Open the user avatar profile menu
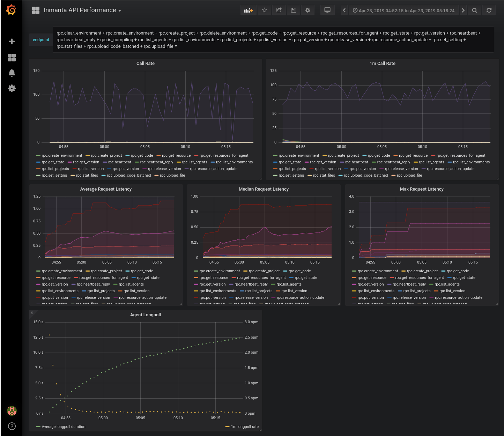 tap(12, 411)
